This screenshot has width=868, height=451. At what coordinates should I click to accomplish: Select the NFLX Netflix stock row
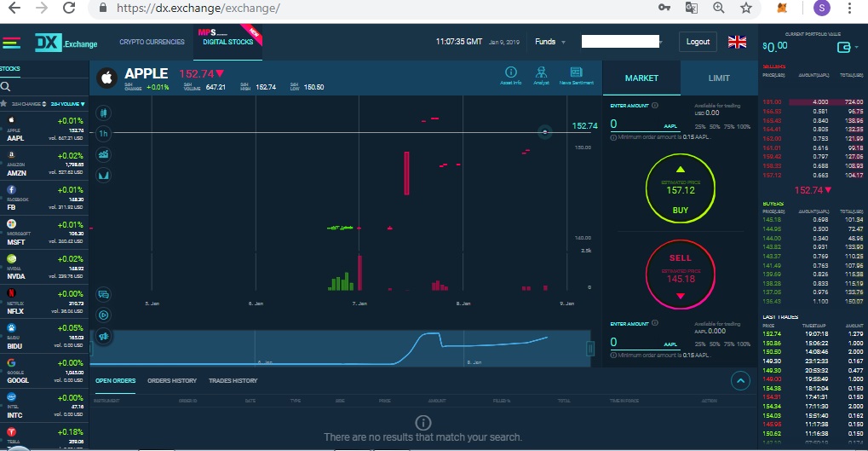tap(44, 302)
